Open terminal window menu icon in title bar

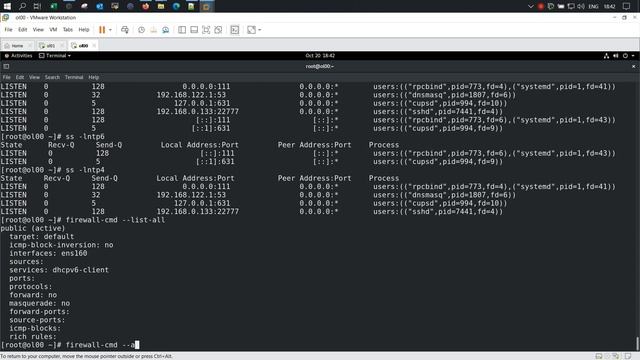pos(6,67)
